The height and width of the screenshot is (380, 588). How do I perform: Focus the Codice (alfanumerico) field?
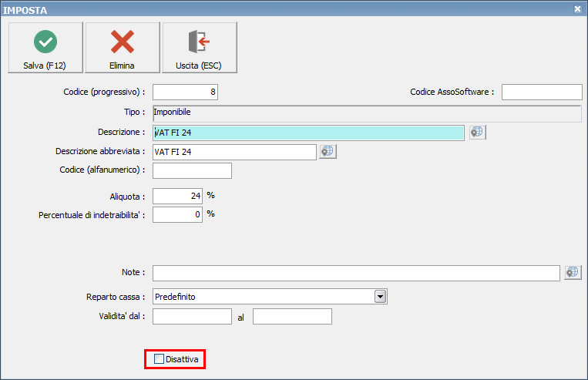[x=192, y=170]
